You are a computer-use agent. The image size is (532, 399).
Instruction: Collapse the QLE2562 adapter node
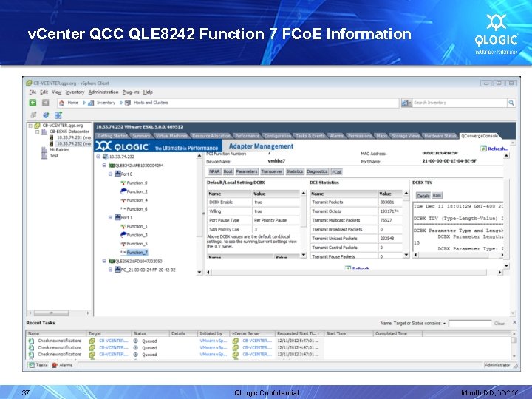(104, 262)
